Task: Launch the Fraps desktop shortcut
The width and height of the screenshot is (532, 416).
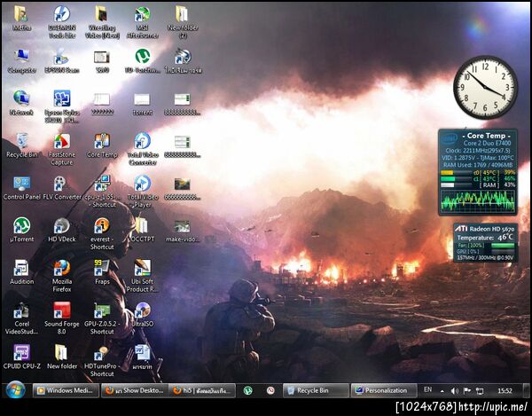Action: point(102,272)
